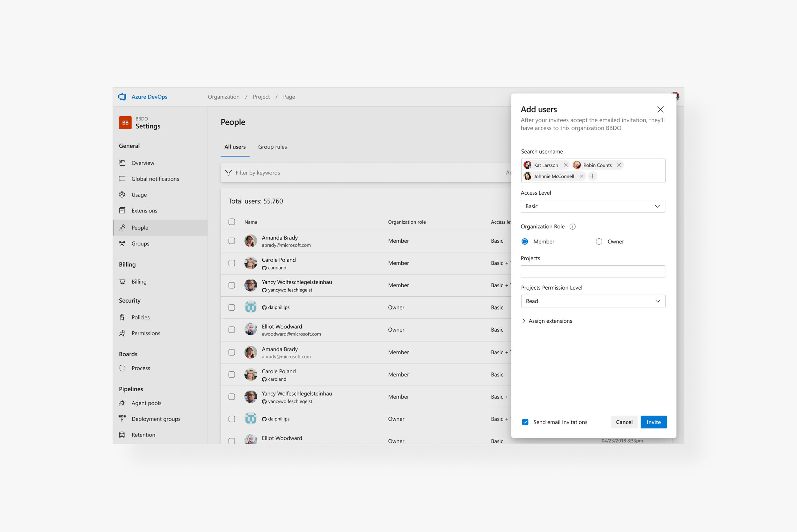Click the Process icon under Boards

(x=122, y=368)
